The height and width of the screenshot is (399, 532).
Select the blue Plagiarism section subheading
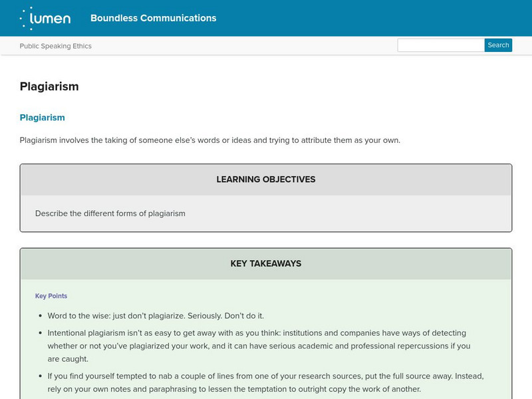point(43,118)
